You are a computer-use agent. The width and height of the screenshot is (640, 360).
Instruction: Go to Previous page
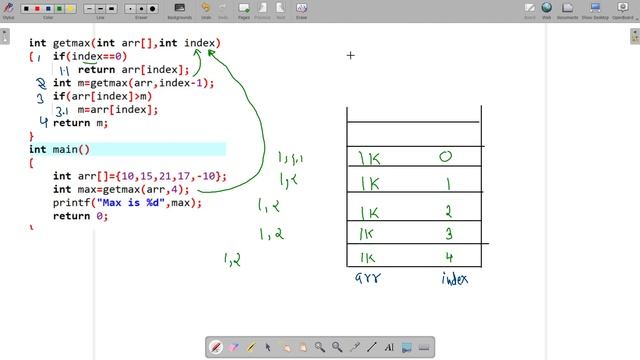(262, 10)
